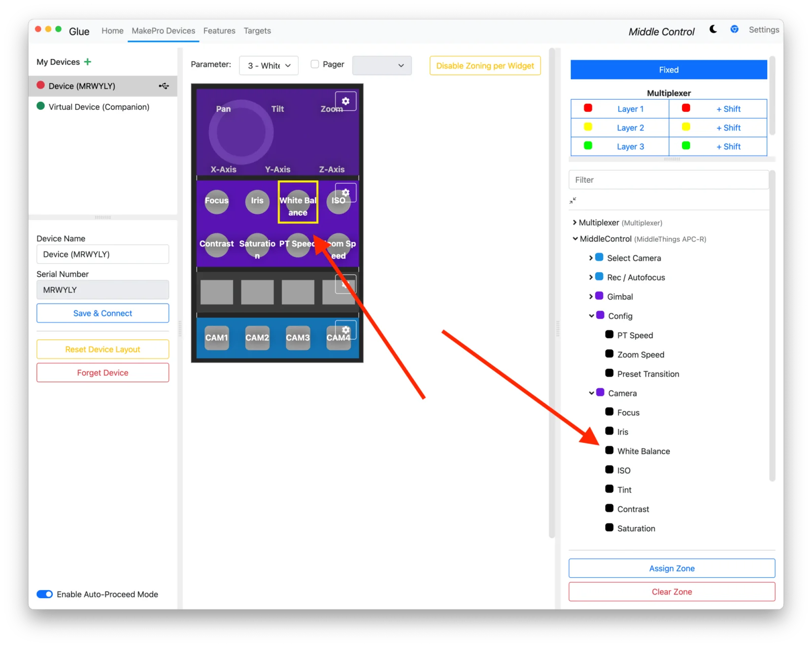Open the Features tab
Image resolution: width=812 pixels, height=647 pixels.
pos(219,30)
